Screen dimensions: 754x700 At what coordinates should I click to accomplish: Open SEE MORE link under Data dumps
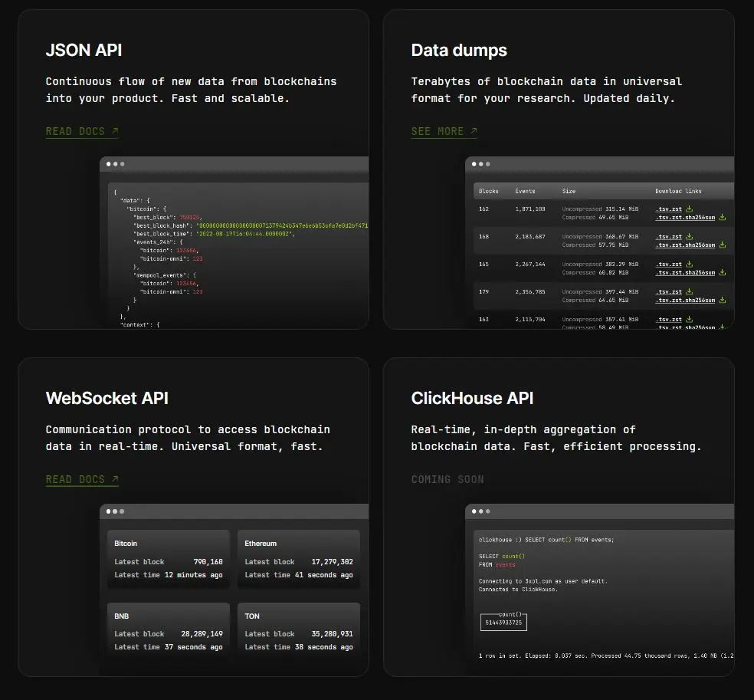point(444,131)
